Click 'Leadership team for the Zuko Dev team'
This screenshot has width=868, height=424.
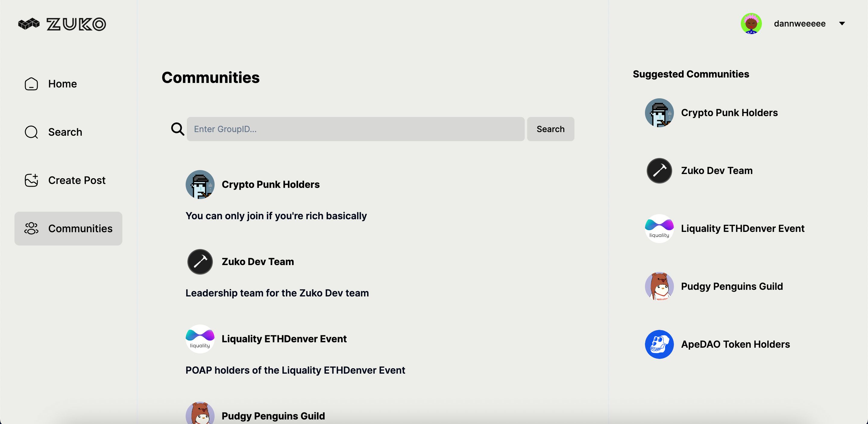coord(277,293)
